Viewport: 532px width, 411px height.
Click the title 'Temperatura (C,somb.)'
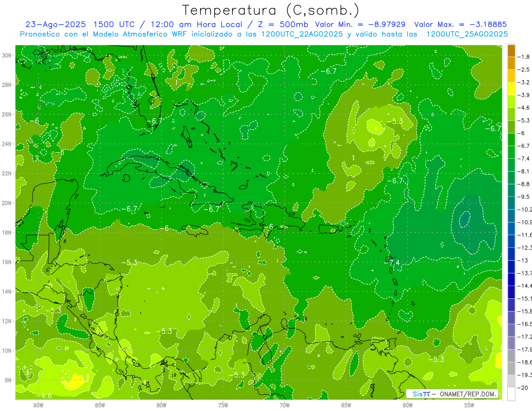click(x=271, y=11)
